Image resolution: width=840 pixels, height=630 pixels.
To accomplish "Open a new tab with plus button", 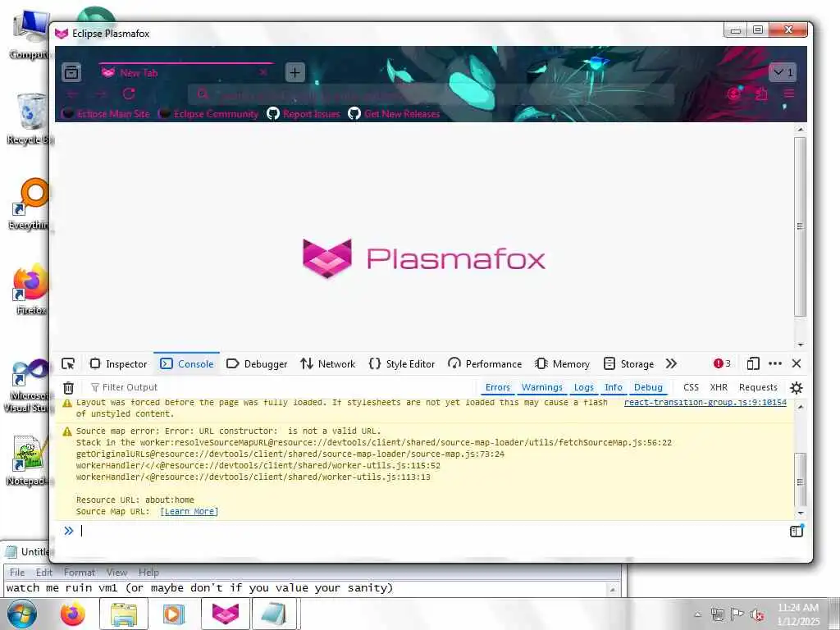I will (x=294, y=72).
